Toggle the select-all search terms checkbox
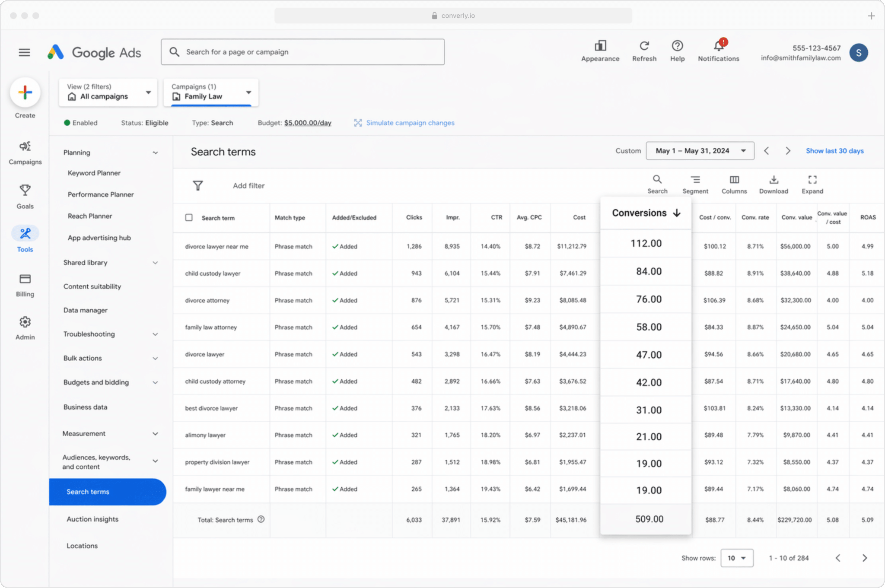 pyautogui.click(x=189, y=217)
